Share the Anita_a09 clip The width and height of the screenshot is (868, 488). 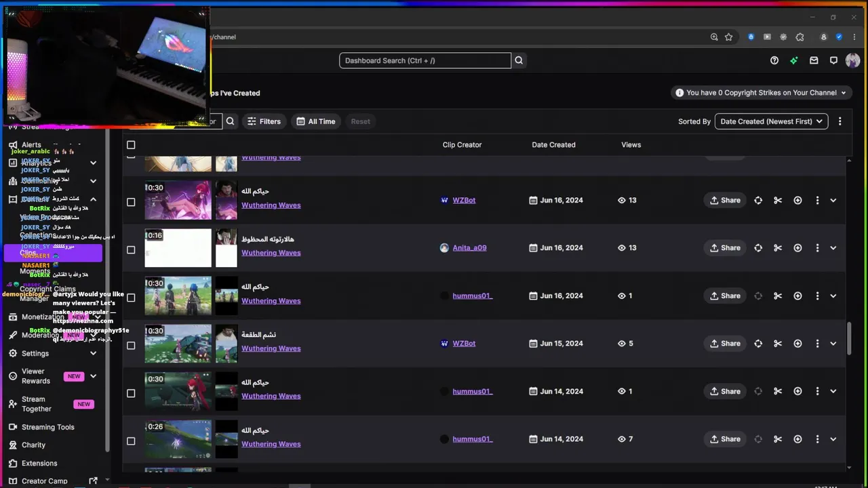click(x=725, y=248)
